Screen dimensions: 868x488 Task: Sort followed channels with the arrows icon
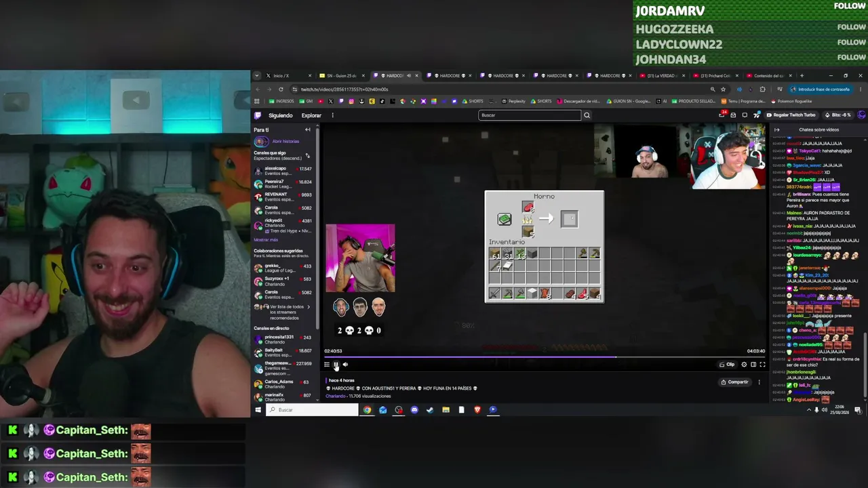pos(307,155)
